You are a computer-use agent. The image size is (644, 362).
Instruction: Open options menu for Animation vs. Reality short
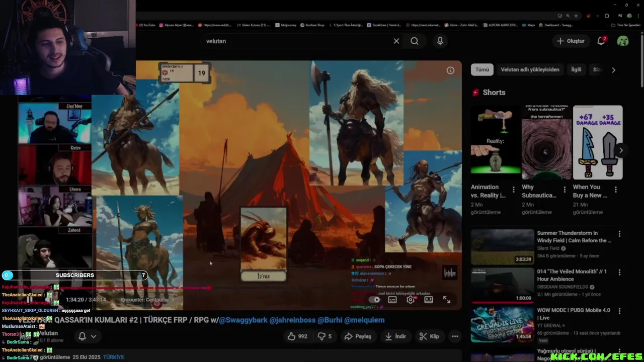tap(514, 190)
